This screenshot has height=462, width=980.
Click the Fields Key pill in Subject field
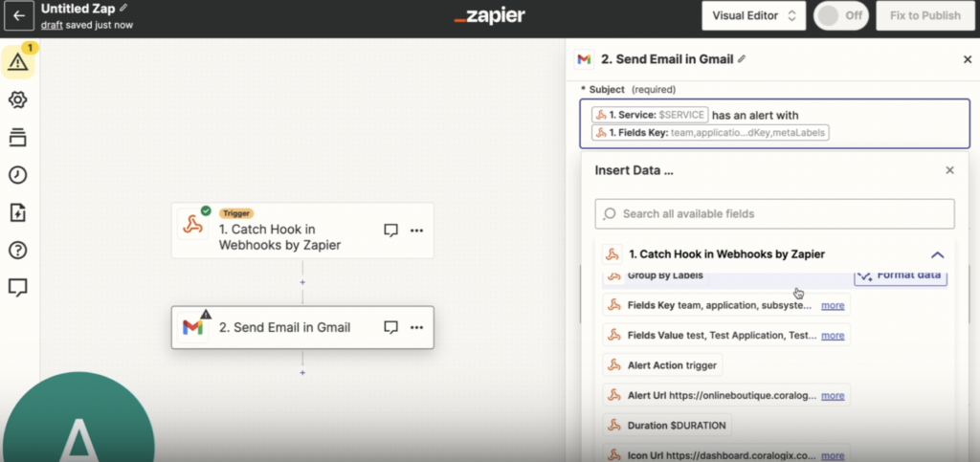coord(711,132)
